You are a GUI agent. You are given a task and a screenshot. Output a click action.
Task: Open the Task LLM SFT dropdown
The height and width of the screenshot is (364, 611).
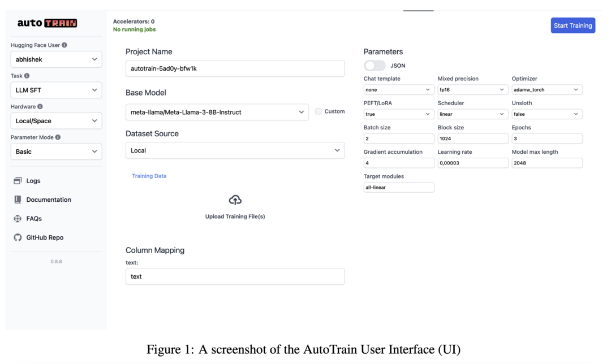click(x=56, y=90)
